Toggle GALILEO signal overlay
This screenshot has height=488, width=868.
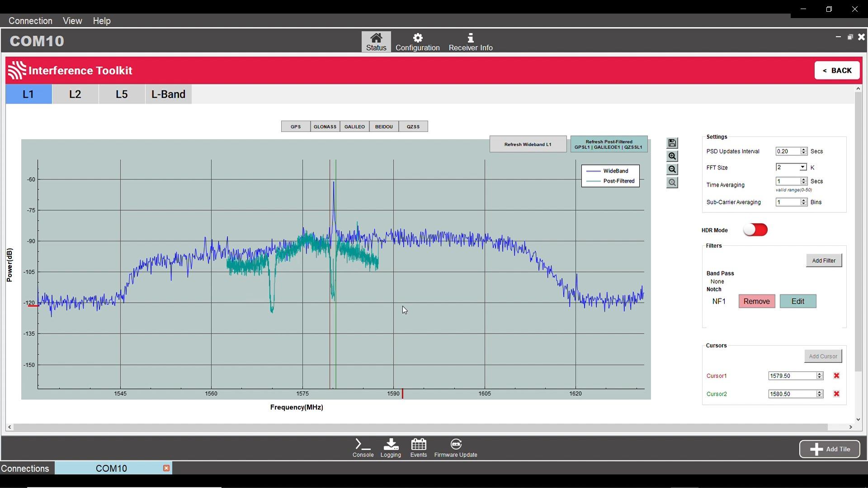point(354,127)
